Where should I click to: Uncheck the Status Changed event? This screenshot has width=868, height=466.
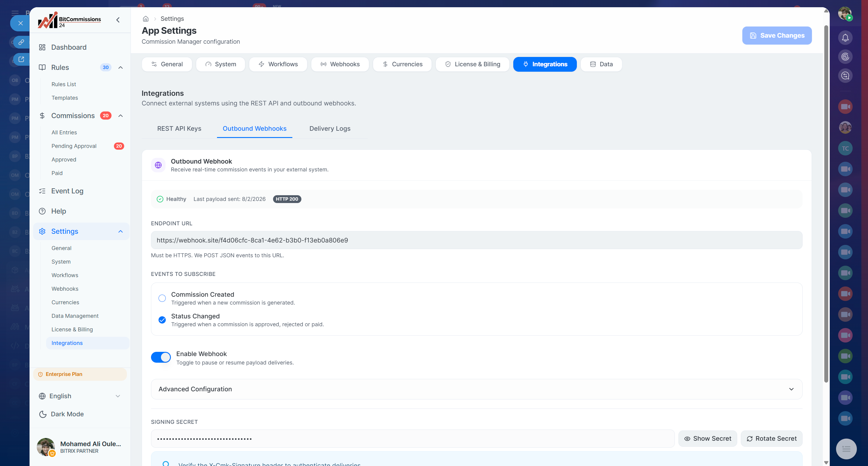point(162,320)
